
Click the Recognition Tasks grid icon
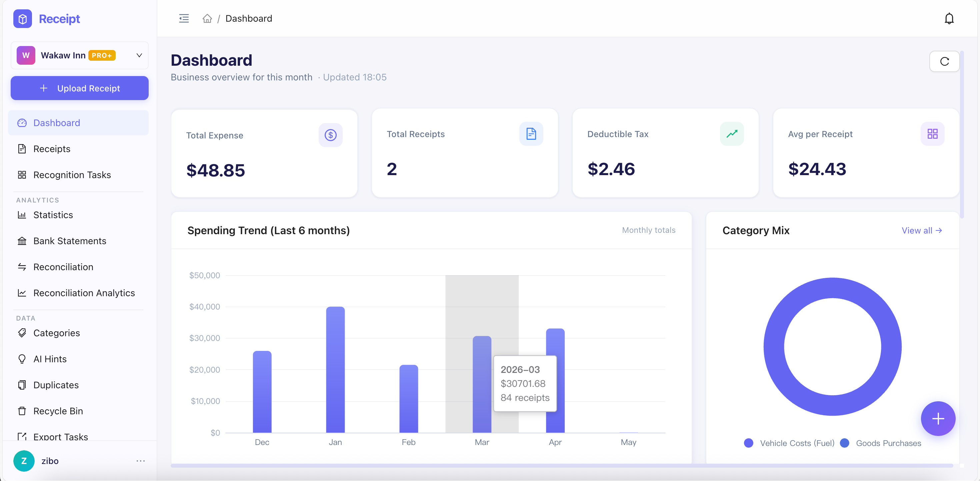tap(22, 175)
